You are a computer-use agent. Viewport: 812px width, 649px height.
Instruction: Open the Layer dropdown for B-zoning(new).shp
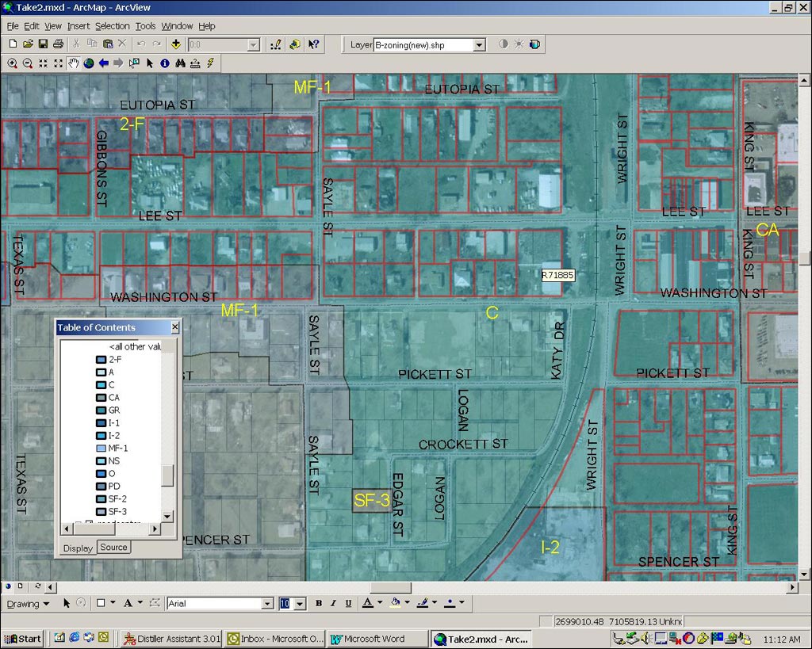[x=479, y=45]
